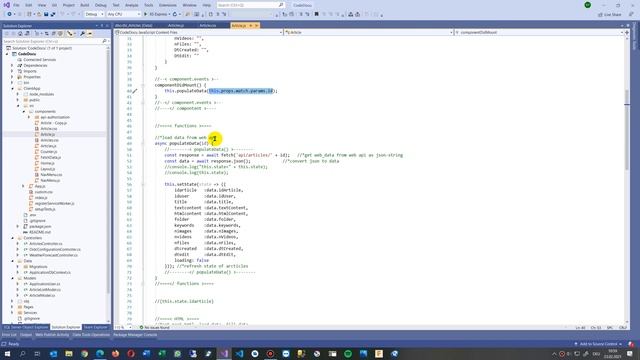Click in the Visual Studio search box

(250, 5)
